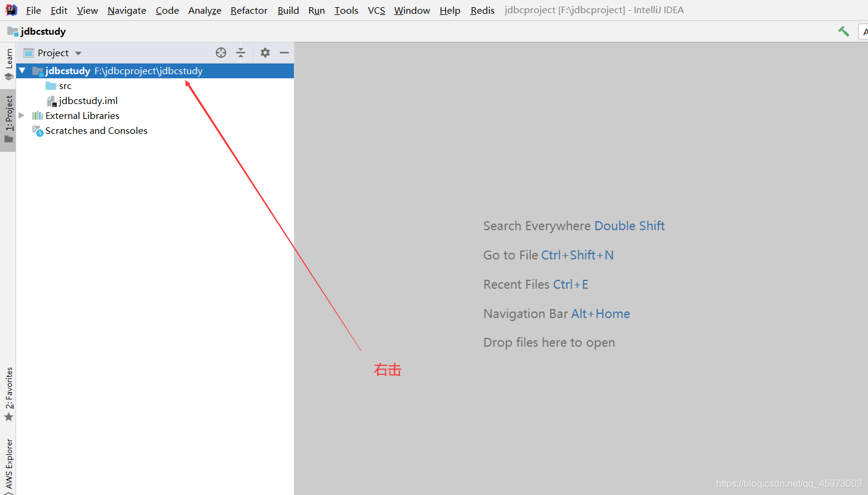
Task: Click the Favorites star icon
Action: pyautogui.click(x=8, y=417)
